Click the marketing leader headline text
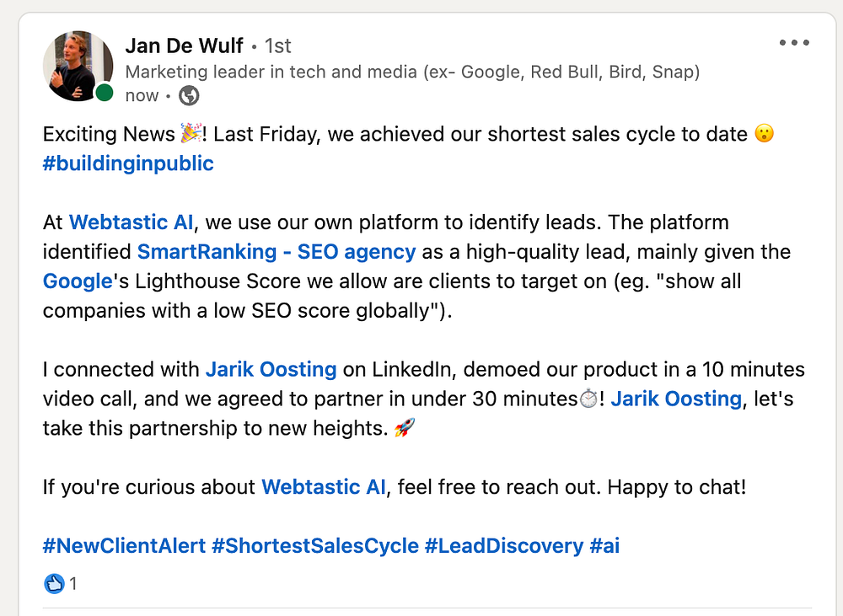This screenshot has width=843, height=616. tap(412, 72)
